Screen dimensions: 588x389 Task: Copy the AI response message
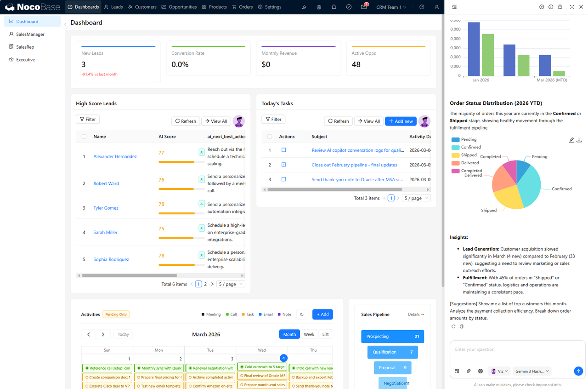coord(462,326)
